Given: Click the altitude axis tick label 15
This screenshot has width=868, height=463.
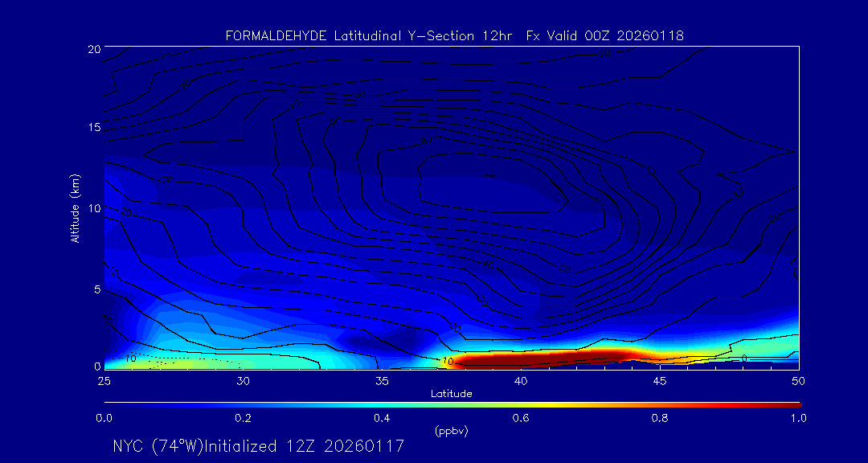Looking at the screenshot, I should point(93,127).
